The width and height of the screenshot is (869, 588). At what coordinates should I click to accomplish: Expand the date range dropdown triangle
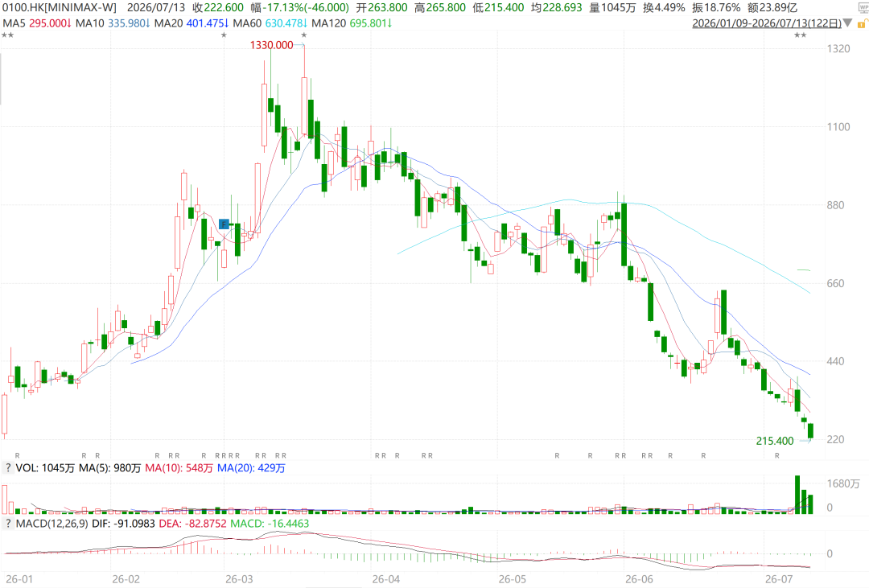[x=847, y=23]
